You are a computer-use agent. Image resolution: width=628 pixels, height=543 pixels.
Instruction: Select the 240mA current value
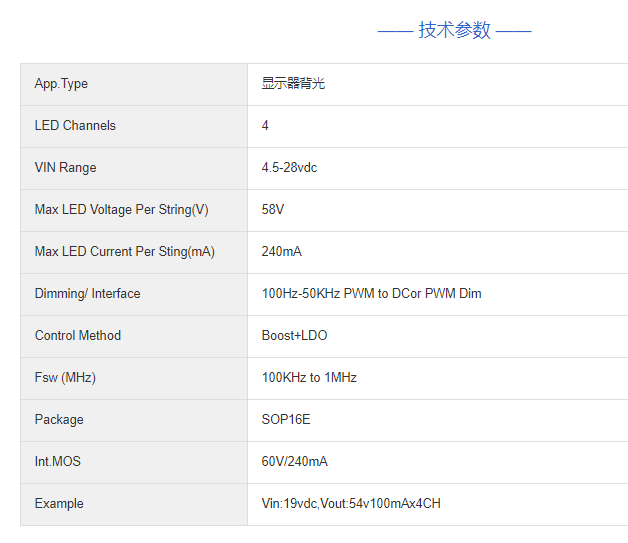[x=281, y=252]
